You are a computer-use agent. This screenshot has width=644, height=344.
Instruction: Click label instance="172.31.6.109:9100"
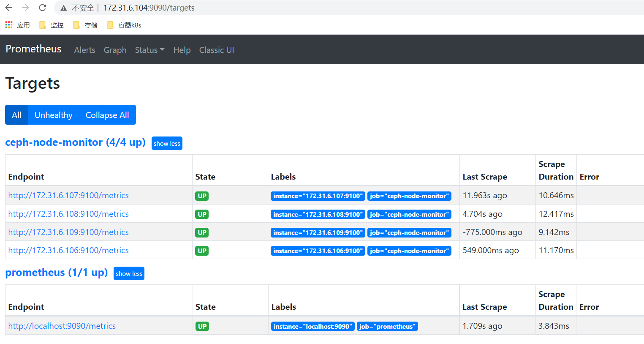click(318, 232)
